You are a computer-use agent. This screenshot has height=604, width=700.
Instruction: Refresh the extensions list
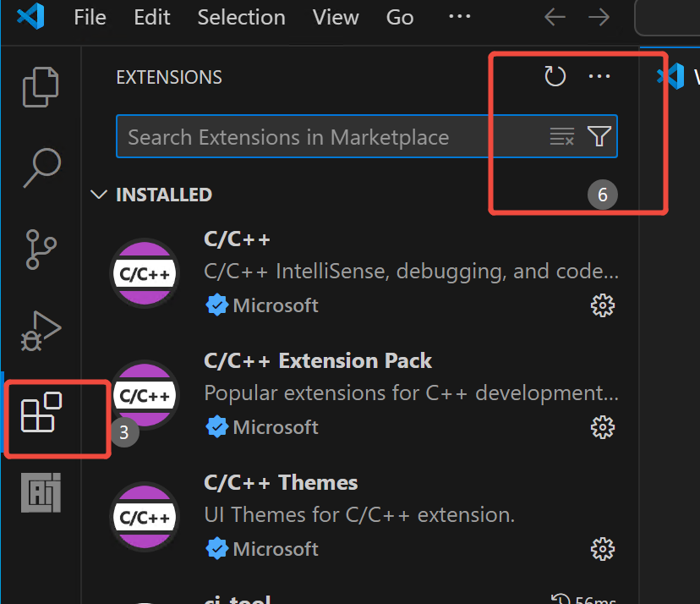pos(555,77)
